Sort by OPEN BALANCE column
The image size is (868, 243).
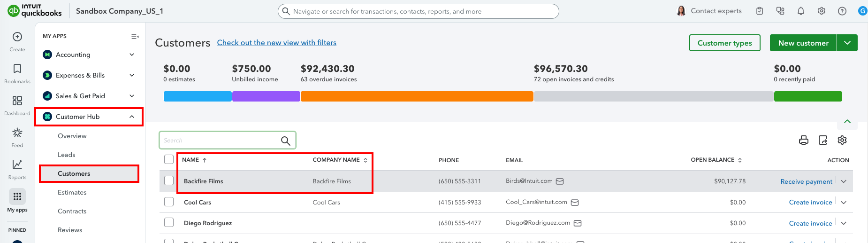716,160
